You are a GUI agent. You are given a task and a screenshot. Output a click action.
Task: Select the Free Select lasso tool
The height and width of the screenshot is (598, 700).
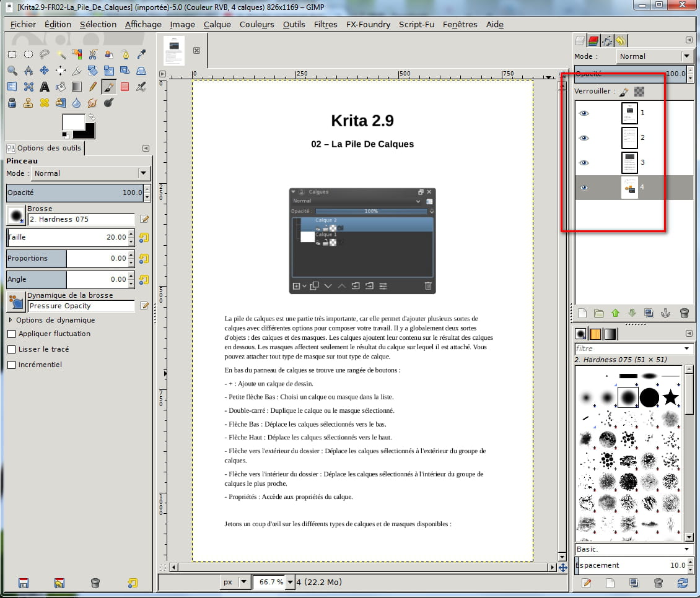(x=44, y=54)
